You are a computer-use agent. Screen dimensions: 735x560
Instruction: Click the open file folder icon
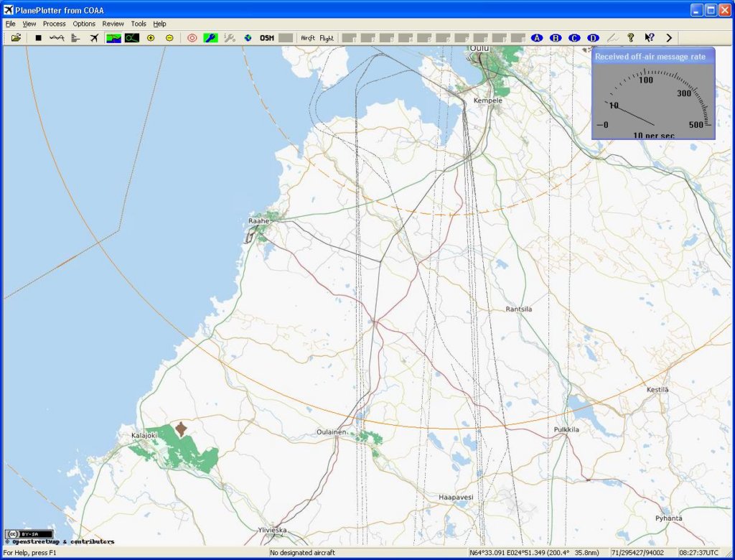(x=16, y=38)
